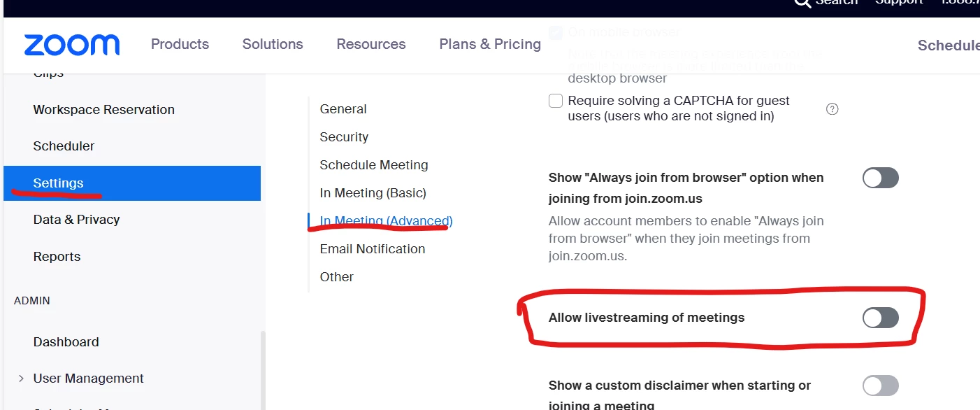The image size is (980, 410).
Task: Check Require solving a CAPTCHA for guests
Action: point(556,101)
